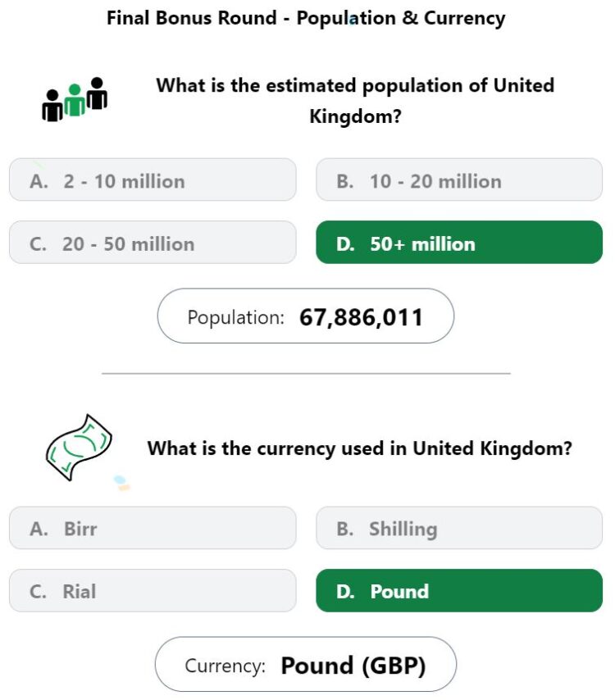Viewport: 615px width, 700px height.
Task: Select answer A. 2 - 10 million
Action: pyautogui.click(x=153, y=180)
